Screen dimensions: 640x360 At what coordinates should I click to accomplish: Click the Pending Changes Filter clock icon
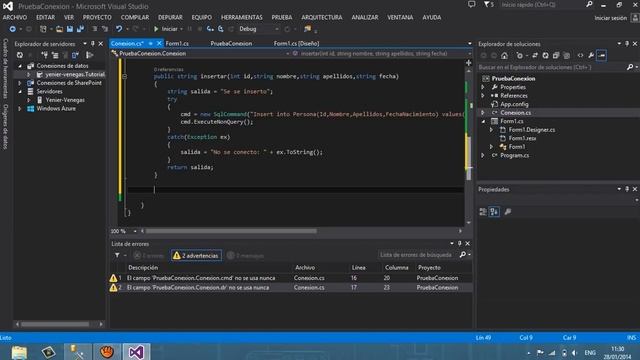point(519,56)
